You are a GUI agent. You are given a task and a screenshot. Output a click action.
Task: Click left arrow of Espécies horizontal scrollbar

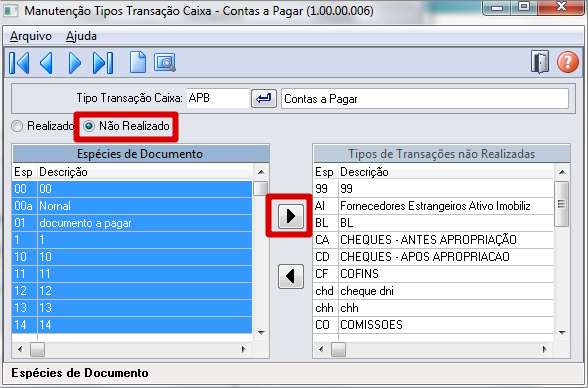click(x=20, y=349)
